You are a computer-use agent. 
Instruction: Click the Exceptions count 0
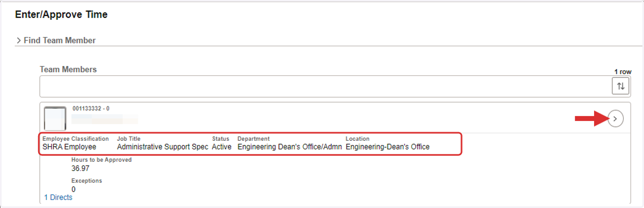(74, 189)
